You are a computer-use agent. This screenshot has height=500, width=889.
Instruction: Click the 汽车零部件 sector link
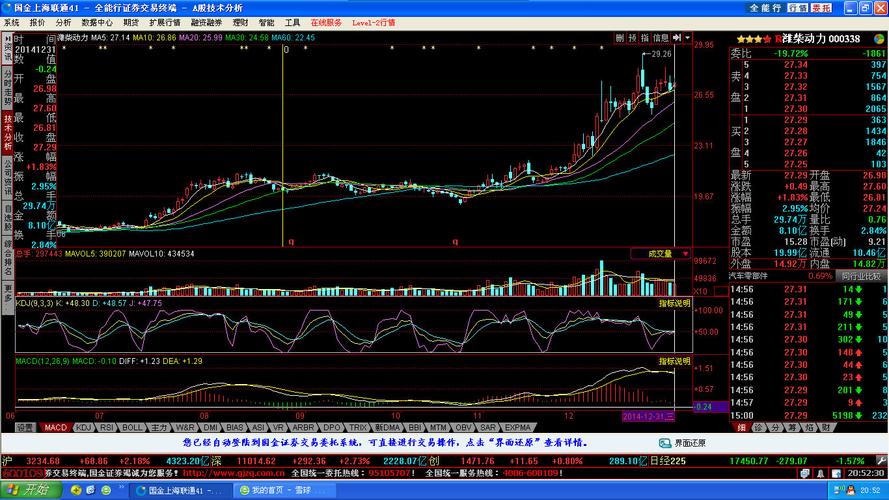pos(749,275)
